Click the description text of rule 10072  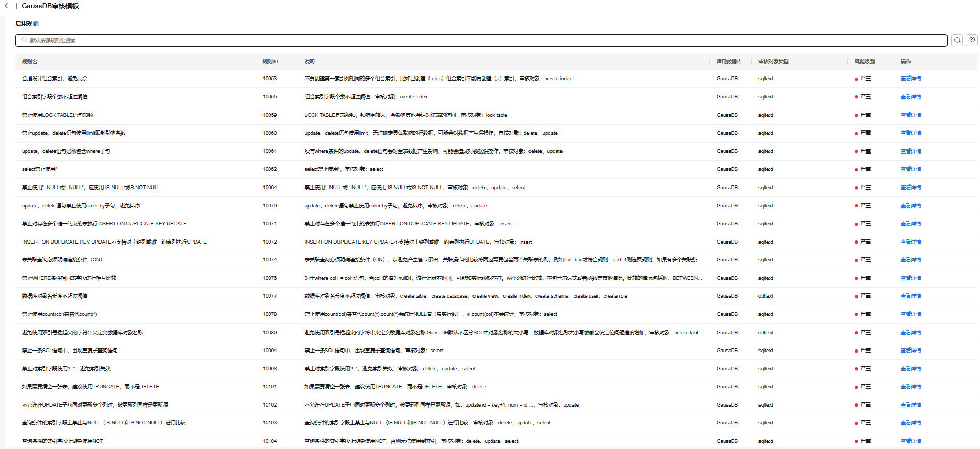click(418, 242)
